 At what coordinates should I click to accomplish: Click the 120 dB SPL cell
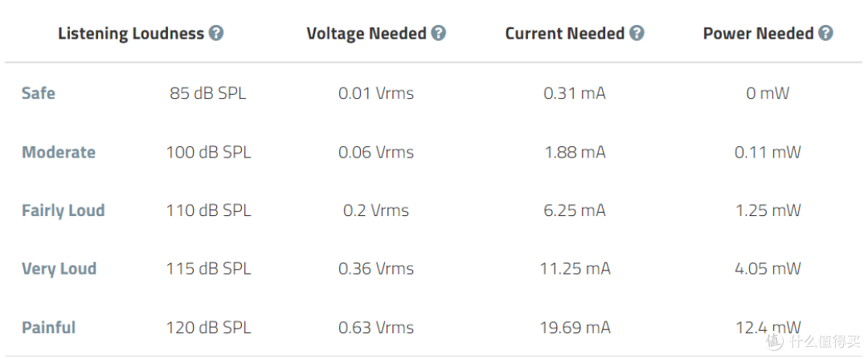(x=208, y=328)
